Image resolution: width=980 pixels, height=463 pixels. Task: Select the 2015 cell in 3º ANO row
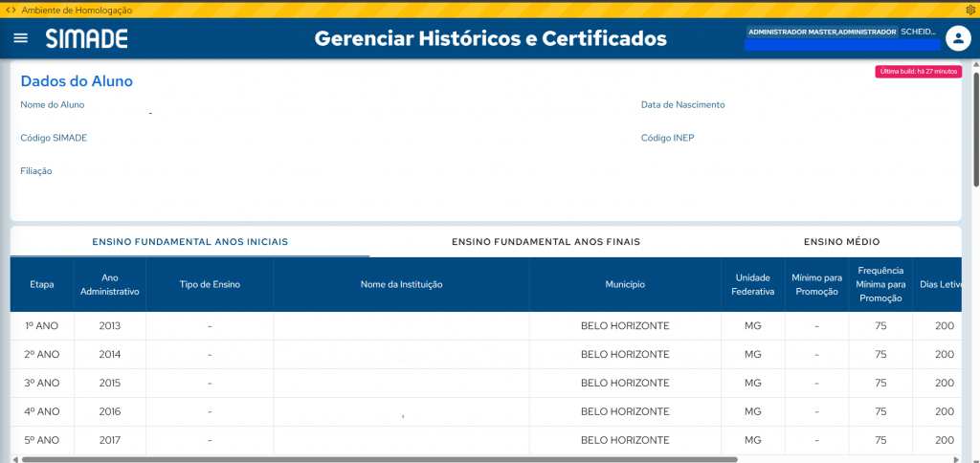pyautogui.click(x=110, y=383)
